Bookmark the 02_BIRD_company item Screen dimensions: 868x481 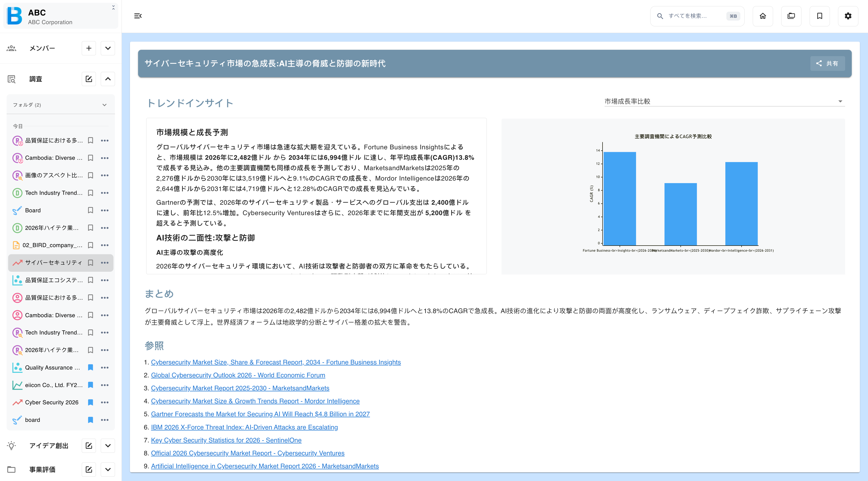pos(90,245)
